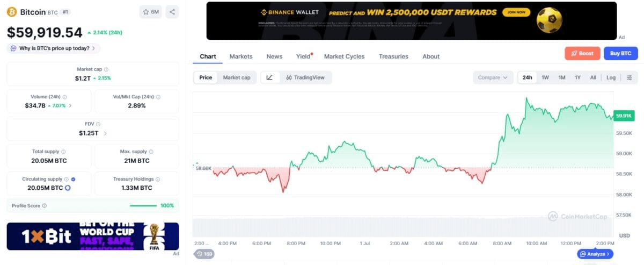
Task: Toggle chart to Market cap view
Action: coord(237,77)
